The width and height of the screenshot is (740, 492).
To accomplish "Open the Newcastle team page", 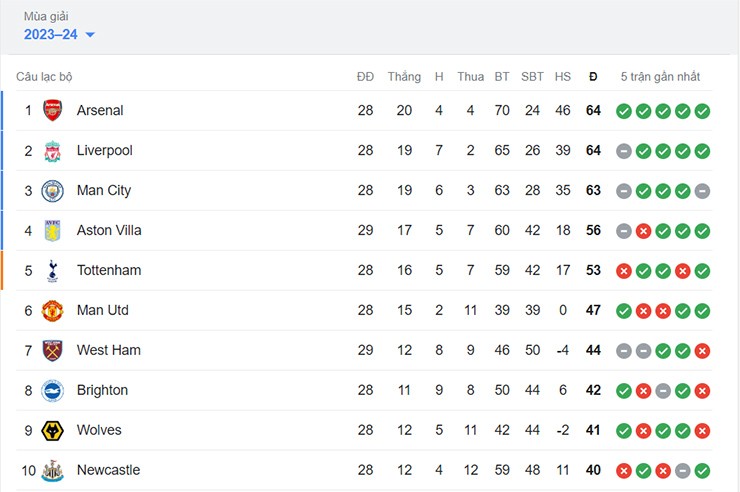I will (x=108, y=470).
